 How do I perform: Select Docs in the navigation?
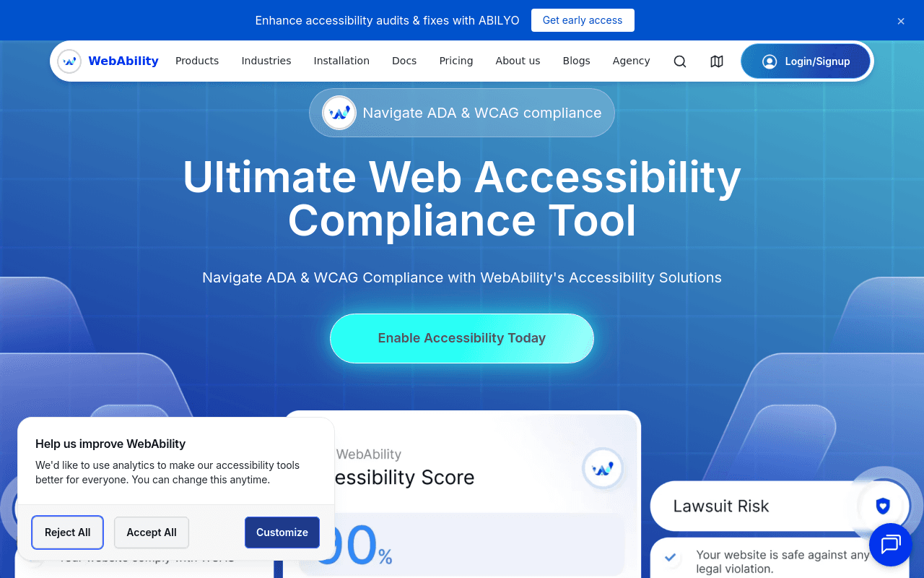coord(404,61)
